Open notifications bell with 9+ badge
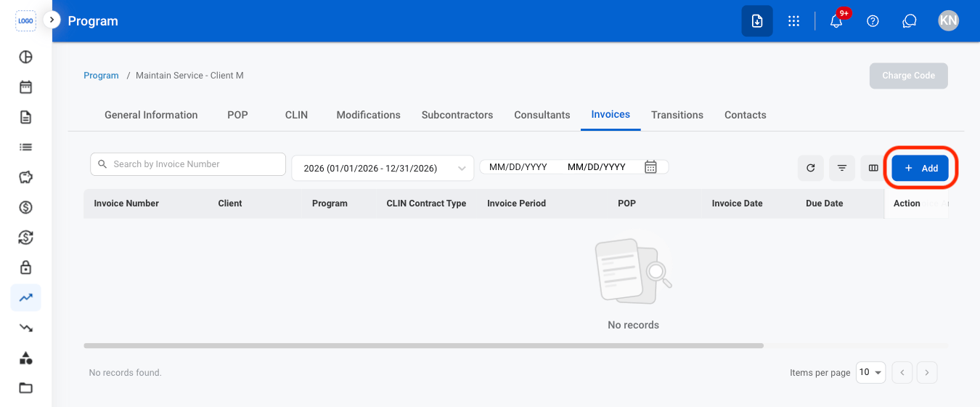The image size is (980, 407). click(836, 21)
